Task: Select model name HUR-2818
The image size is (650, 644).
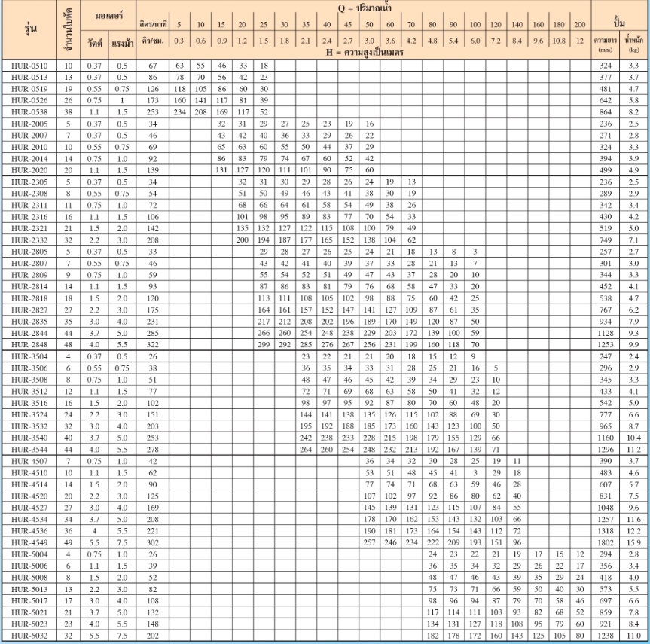Action: click(x=29, y=298)
